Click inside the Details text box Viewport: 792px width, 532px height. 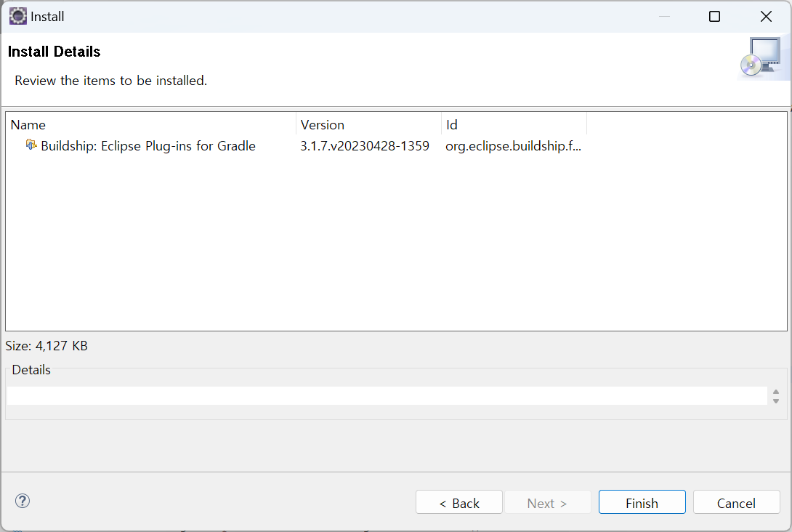(x=385, y=395)
